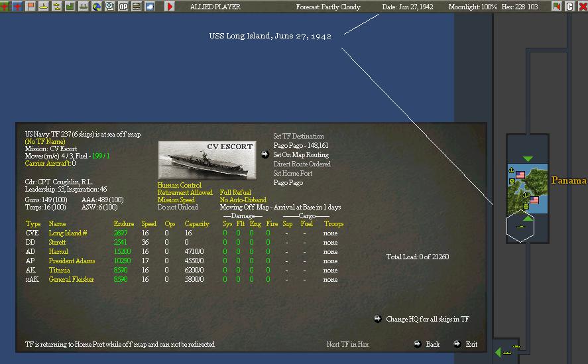Screen dimensions: 588x364
Task: Open the globe toolbar icon
Action: (96, 6)
